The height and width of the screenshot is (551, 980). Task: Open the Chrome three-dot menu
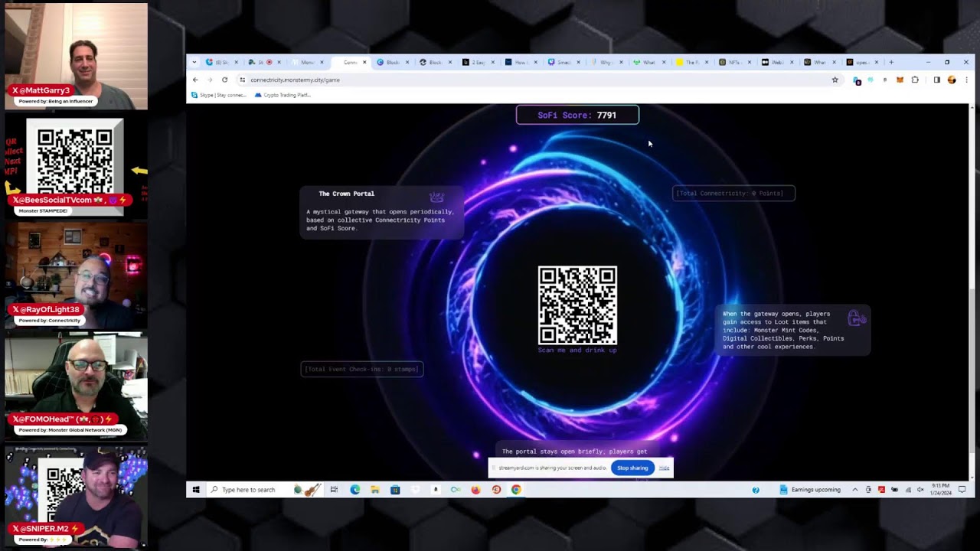pos(966,80)
